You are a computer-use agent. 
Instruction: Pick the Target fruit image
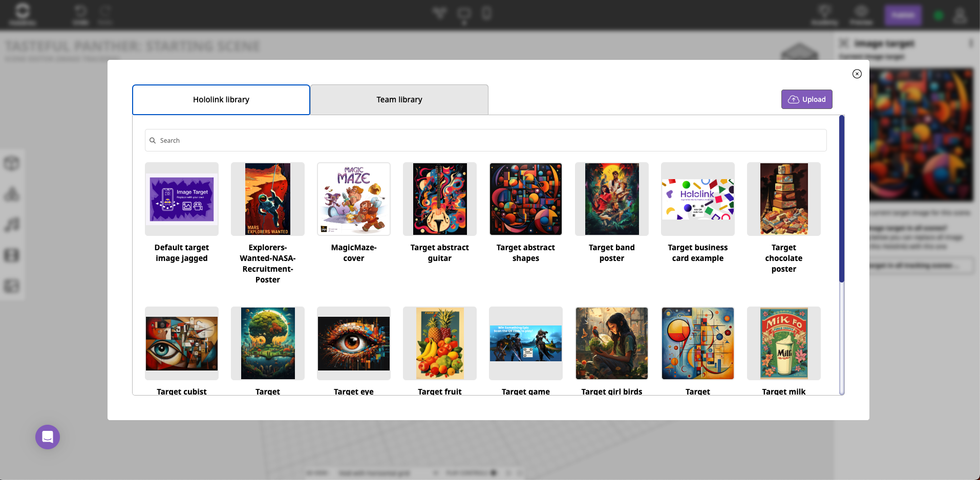point(440,343)
